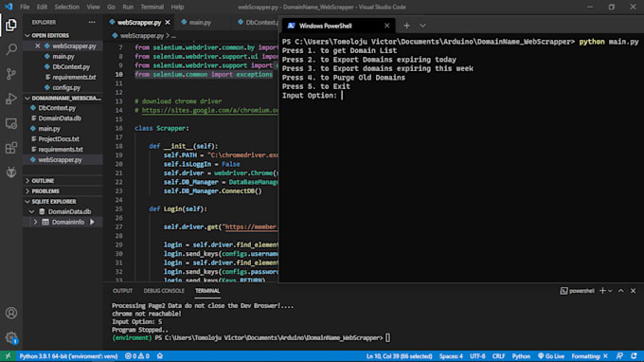The width and height of the screenshot is (644, 362).
Task: Click the integrated terminal prompt line
Action: 251,337
